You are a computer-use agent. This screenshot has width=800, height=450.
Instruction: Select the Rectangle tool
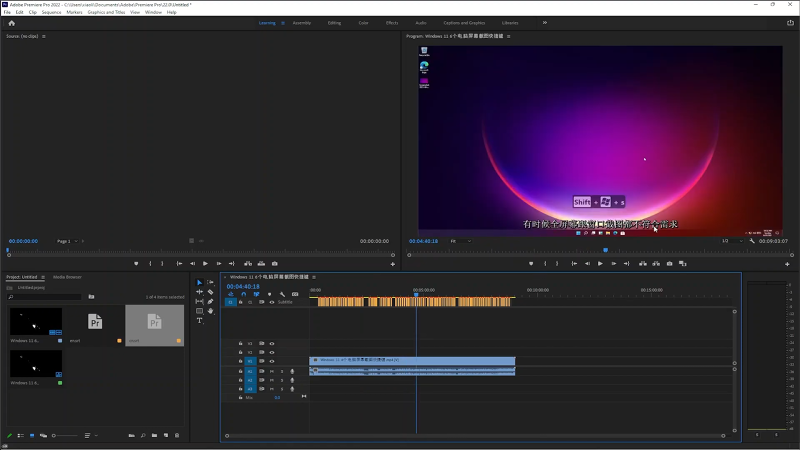[199, 311]
